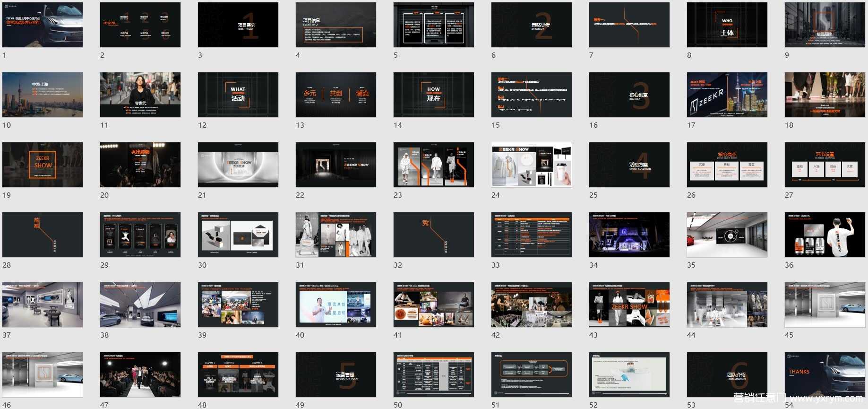Select slide 53 团队介绍 thumbnail
Image resolution: width=868 pixels, height=409 pixels.
point(727,374)
